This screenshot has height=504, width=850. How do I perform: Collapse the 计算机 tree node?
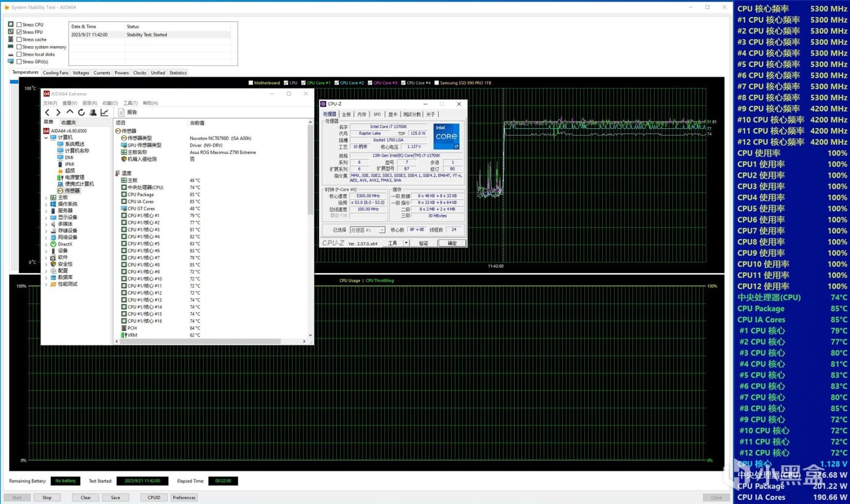pos(47,138)
